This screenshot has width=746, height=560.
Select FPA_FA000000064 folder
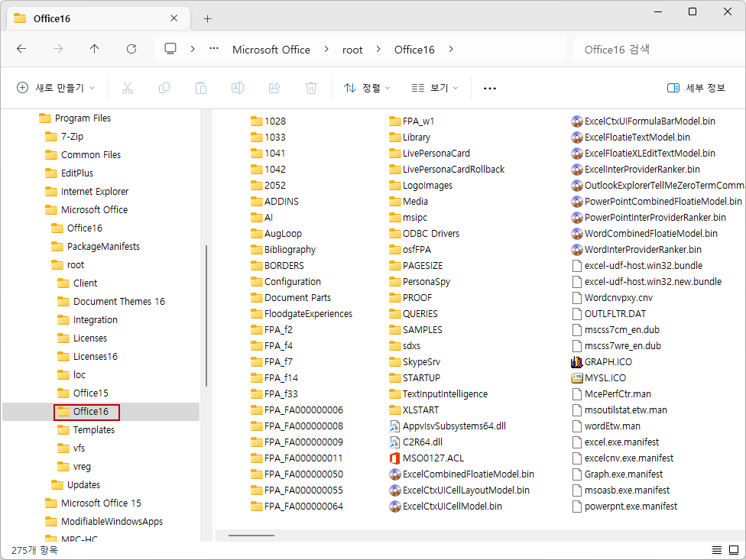click(x=297, y=507)
